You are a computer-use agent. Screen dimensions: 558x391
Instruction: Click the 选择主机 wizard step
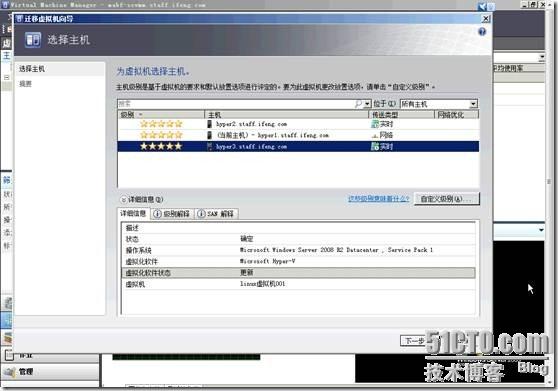(x=60, y=69)
